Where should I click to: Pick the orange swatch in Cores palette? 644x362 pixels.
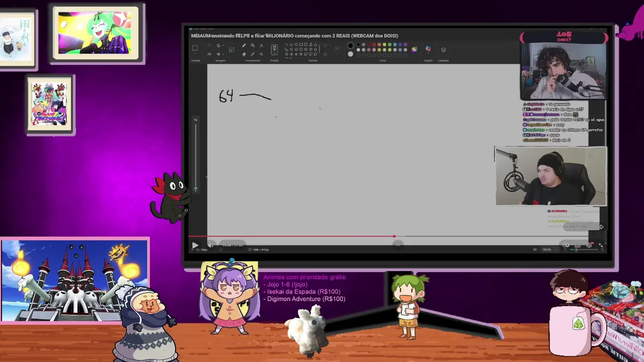point(379,44)
